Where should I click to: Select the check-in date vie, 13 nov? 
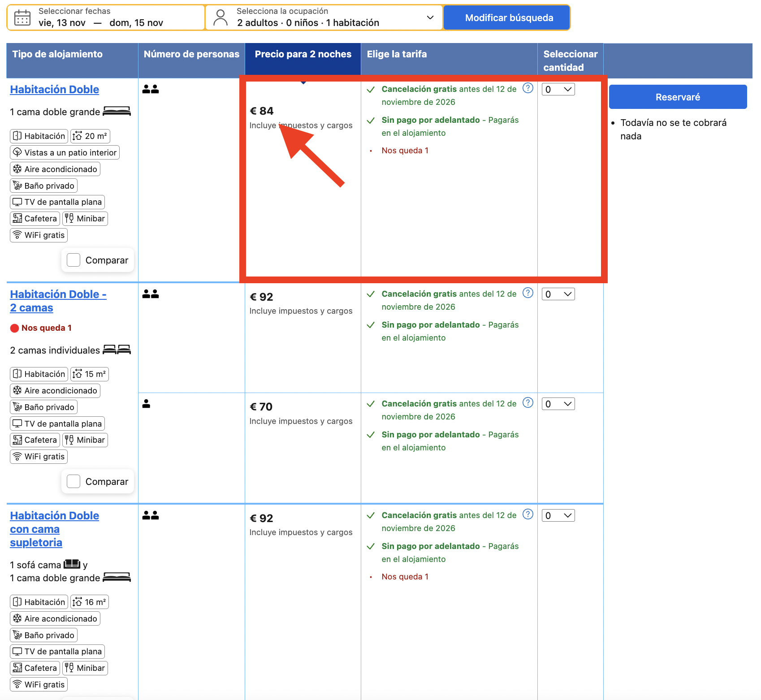pyautogui.click(x=62, y=23)
